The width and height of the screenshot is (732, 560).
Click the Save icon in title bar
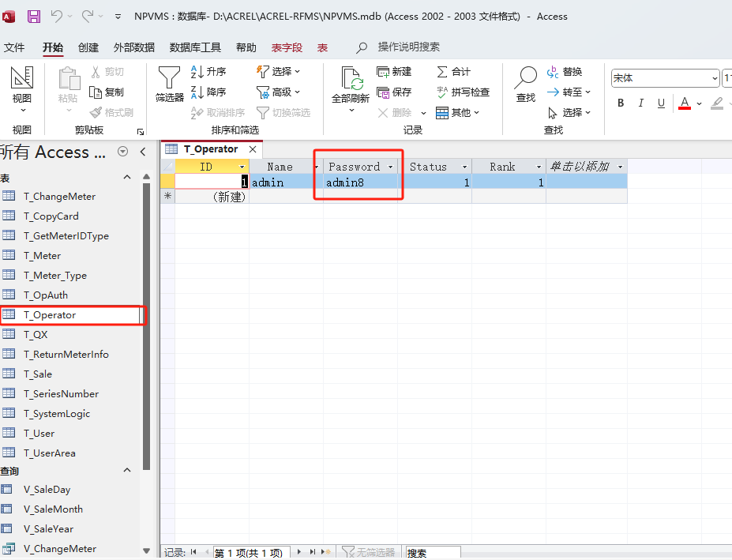34,16
